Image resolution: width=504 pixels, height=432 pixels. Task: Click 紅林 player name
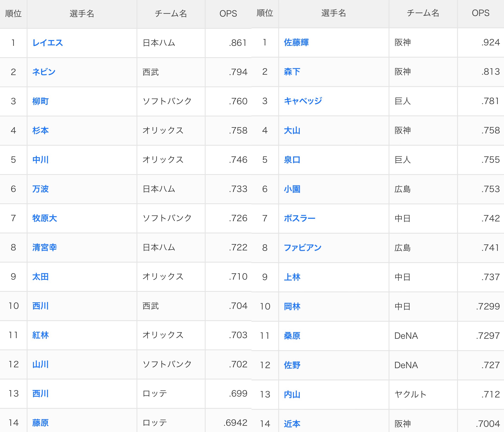(x=41, y=335)
